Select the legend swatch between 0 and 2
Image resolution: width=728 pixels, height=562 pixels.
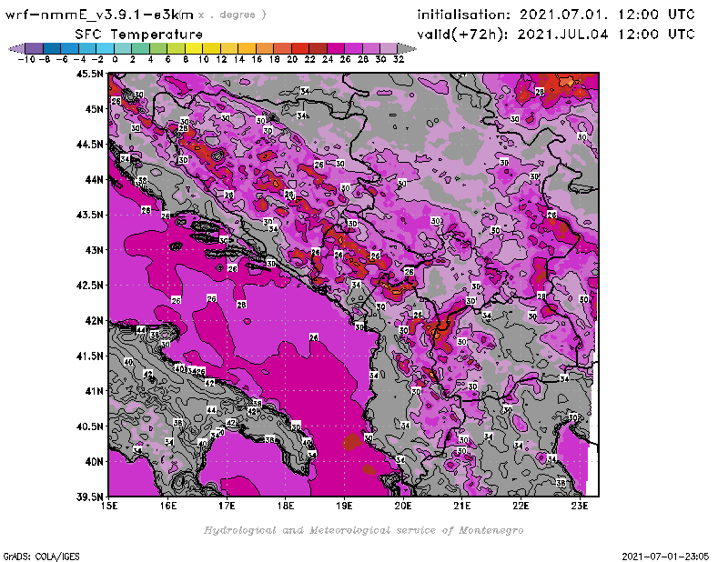pos(122,47)
